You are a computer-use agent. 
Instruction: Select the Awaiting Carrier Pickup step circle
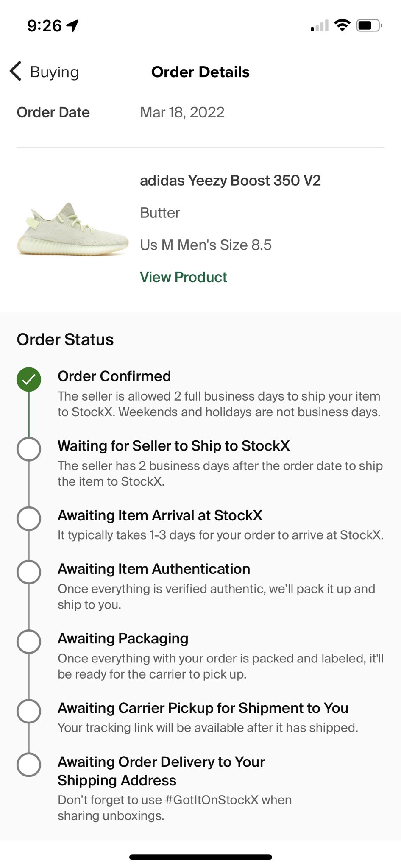pos(29,711)
